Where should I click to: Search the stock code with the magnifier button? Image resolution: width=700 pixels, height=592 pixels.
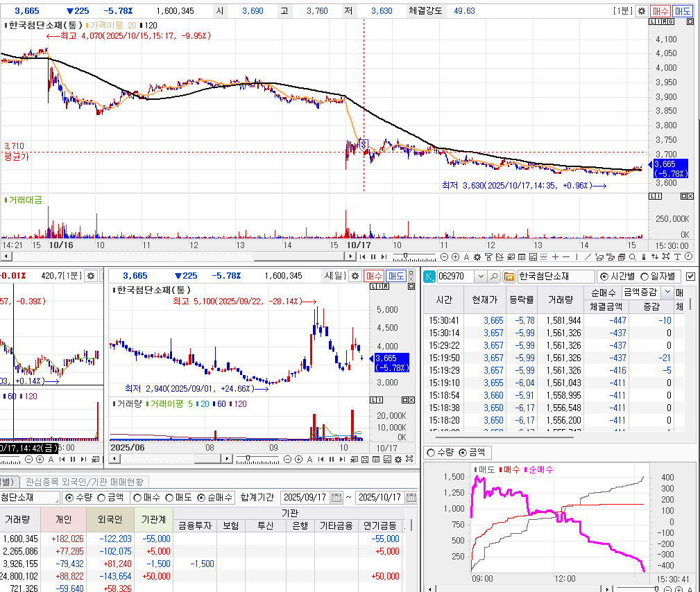tap(494, 277)
